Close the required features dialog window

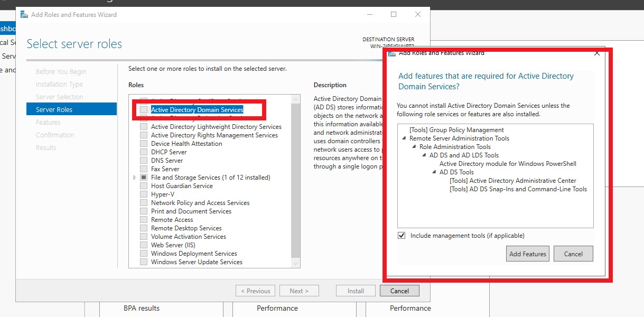pyautogui.click(x=597, y=53)
